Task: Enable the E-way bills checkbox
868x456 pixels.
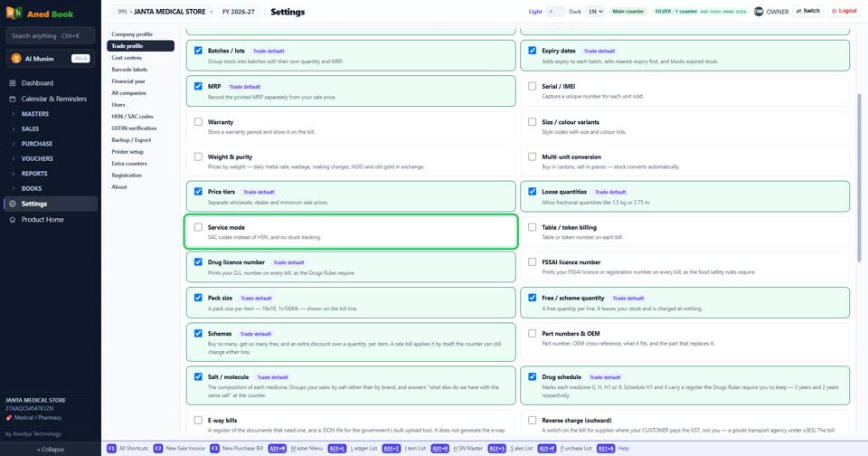Action: click(198, 421)
